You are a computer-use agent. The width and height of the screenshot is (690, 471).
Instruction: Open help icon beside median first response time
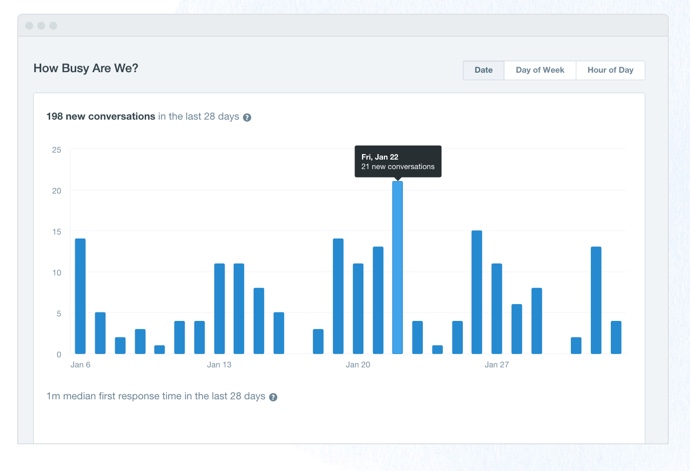coord(273,397)
